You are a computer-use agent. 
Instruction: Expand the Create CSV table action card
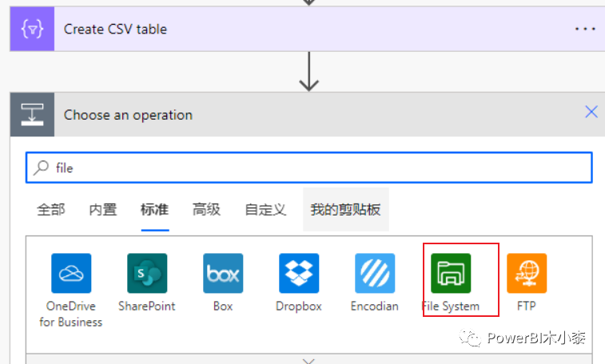point(308,29)
